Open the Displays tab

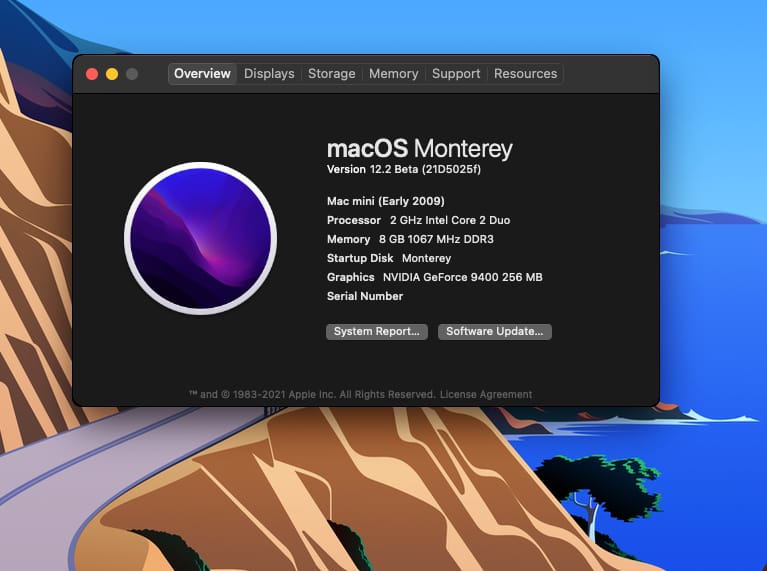point(269,74)
